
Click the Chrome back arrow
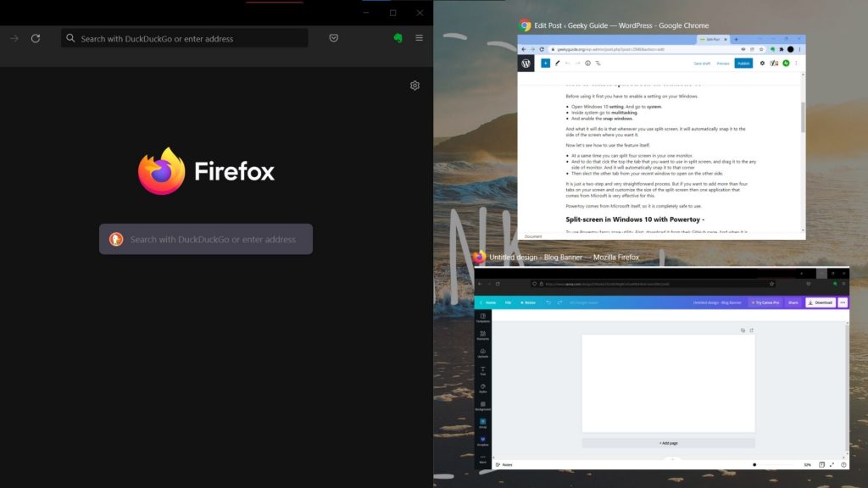[x=524, y=49]
